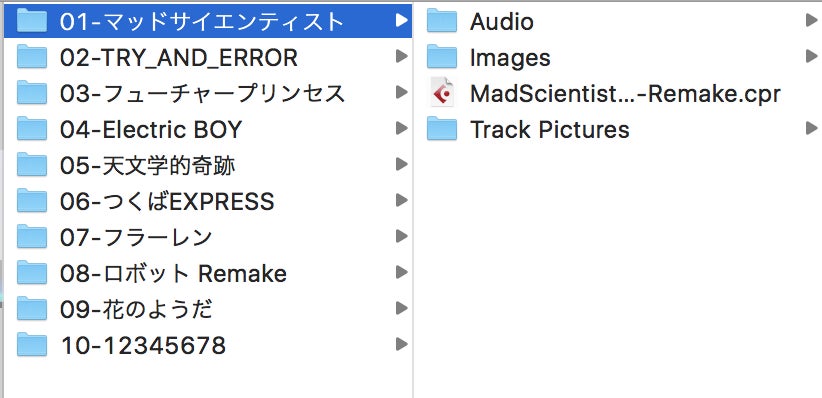Click the 02-TRY_AND_ERROR folder name

(179, 58)
